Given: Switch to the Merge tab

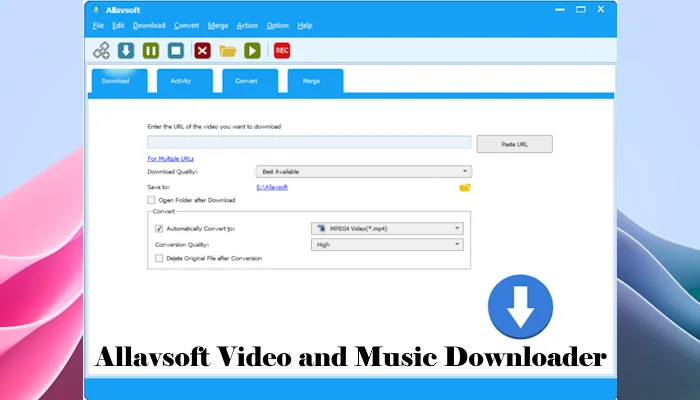Looking at the screenshot, I should point(315,81).
